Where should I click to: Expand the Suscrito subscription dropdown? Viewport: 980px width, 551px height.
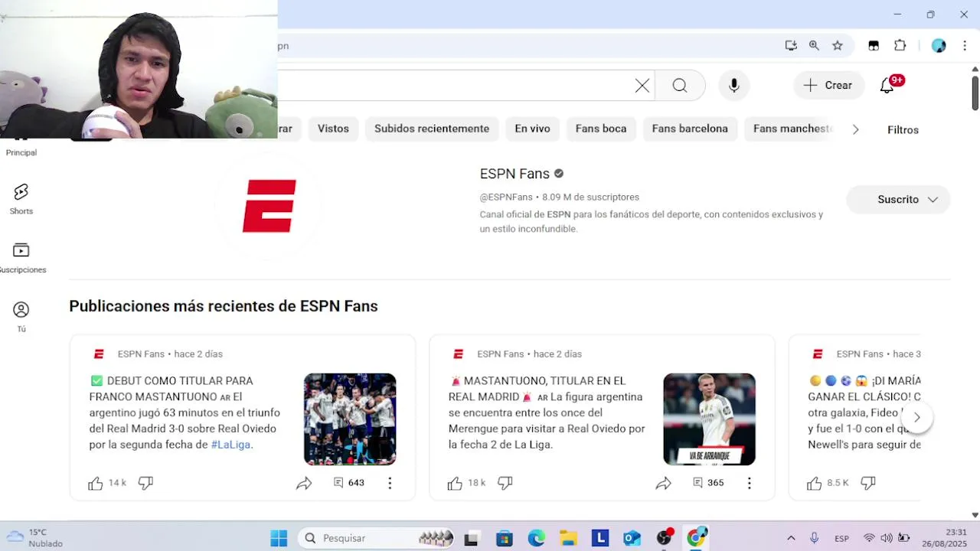(x=898, y=200)
